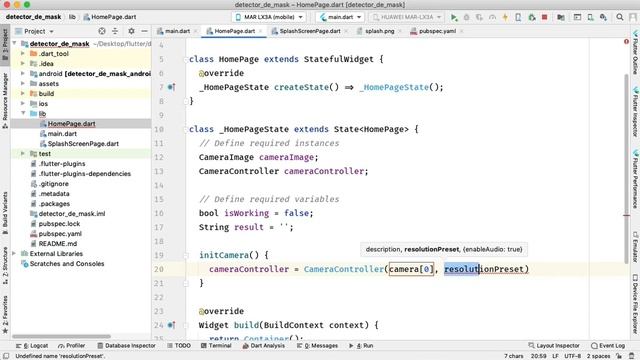Click the yellow Flutter hot reload lightning icon
Viewport: 640px width, 360px height.
tap(505, 17)
